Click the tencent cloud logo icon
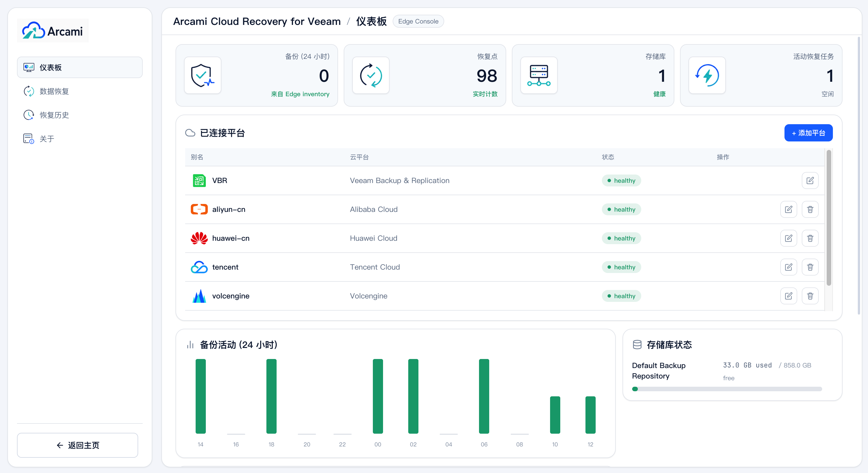 (x=199, y=267)
